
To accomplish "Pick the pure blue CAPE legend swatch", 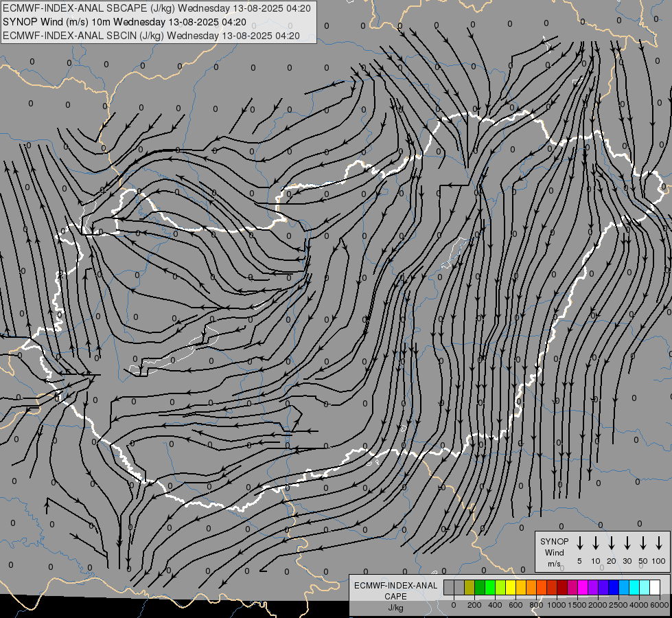I will pos(614,588).
